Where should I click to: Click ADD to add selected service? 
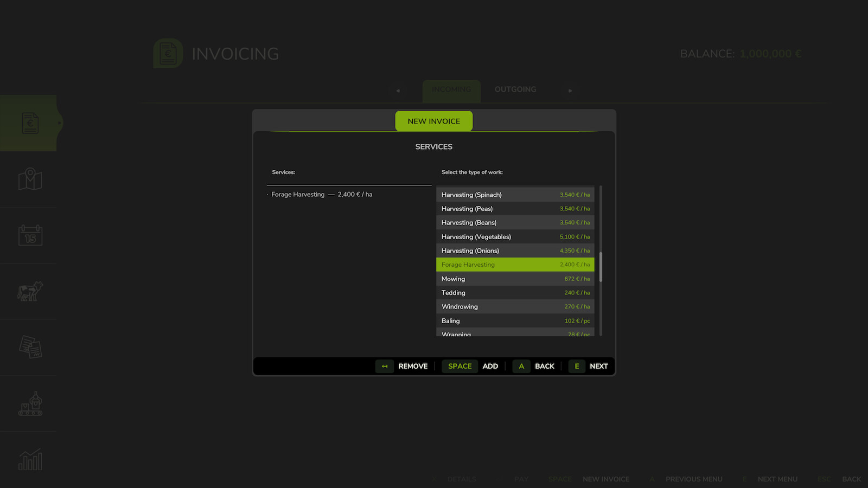(x=490, y=366)
